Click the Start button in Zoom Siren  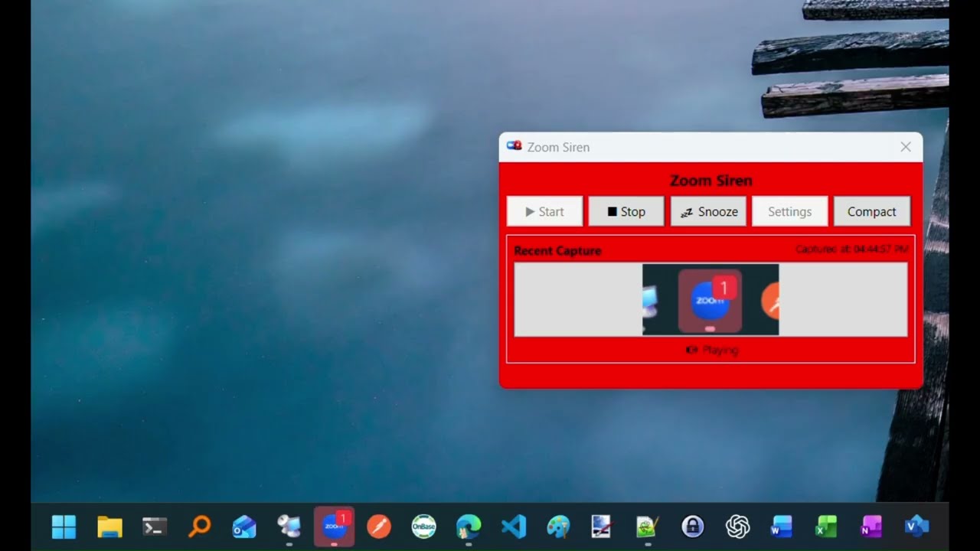(x=544, y=212)
